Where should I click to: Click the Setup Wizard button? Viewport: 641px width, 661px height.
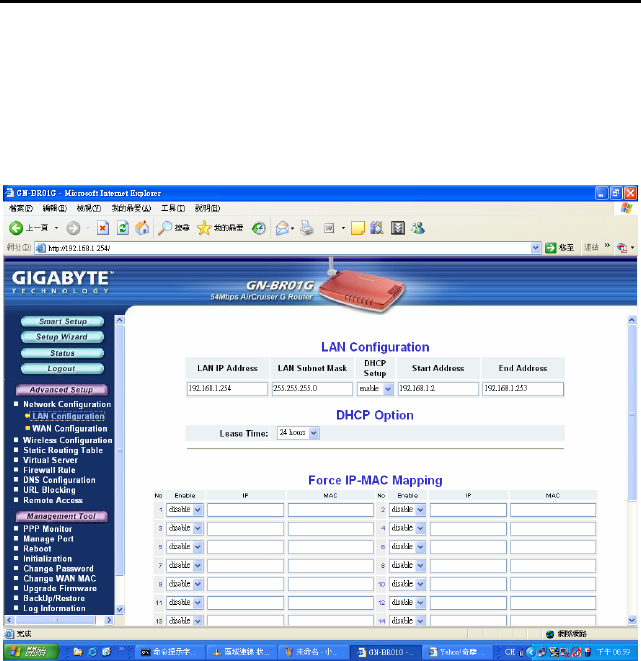pos(62,337)
